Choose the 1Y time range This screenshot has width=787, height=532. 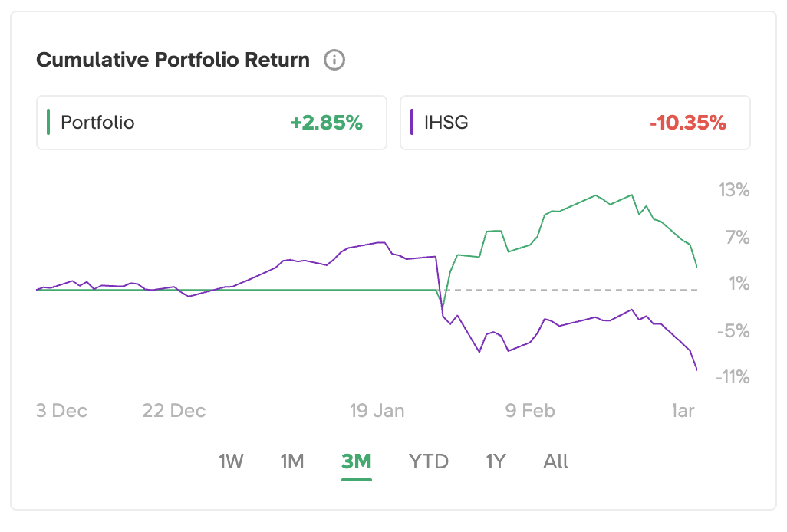coord(496,461)
